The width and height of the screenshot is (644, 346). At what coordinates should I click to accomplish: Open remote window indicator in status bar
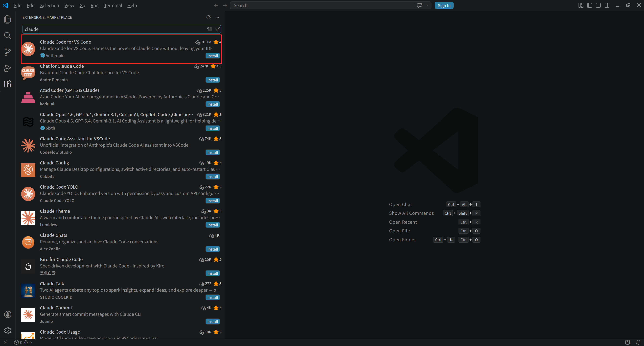(x=6, y=342)
